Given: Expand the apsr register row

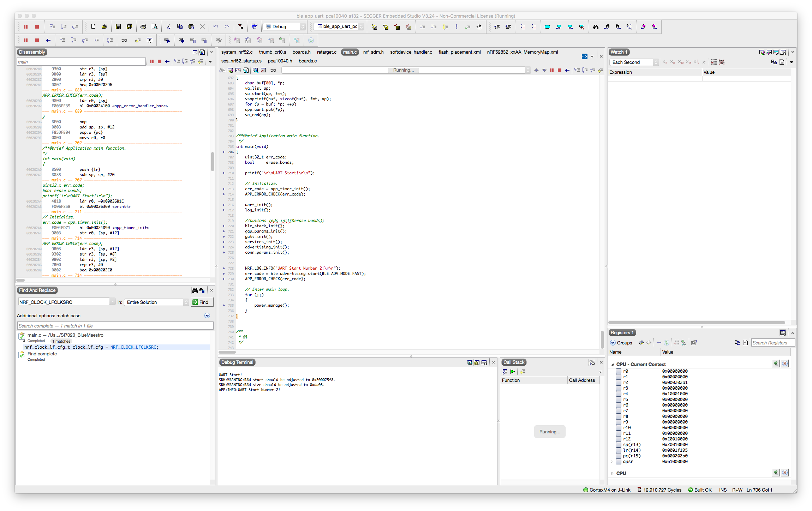Looking at the screenshot, I should [612, 462].
